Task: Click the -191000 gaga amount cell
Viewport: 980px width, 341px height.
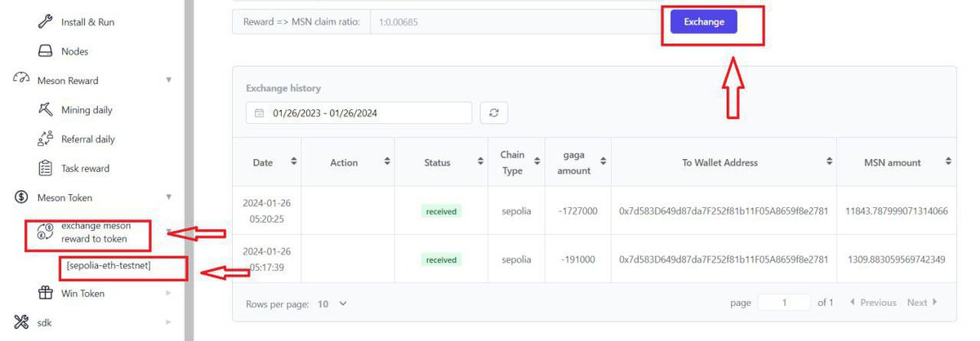Action: coord(577,259)
